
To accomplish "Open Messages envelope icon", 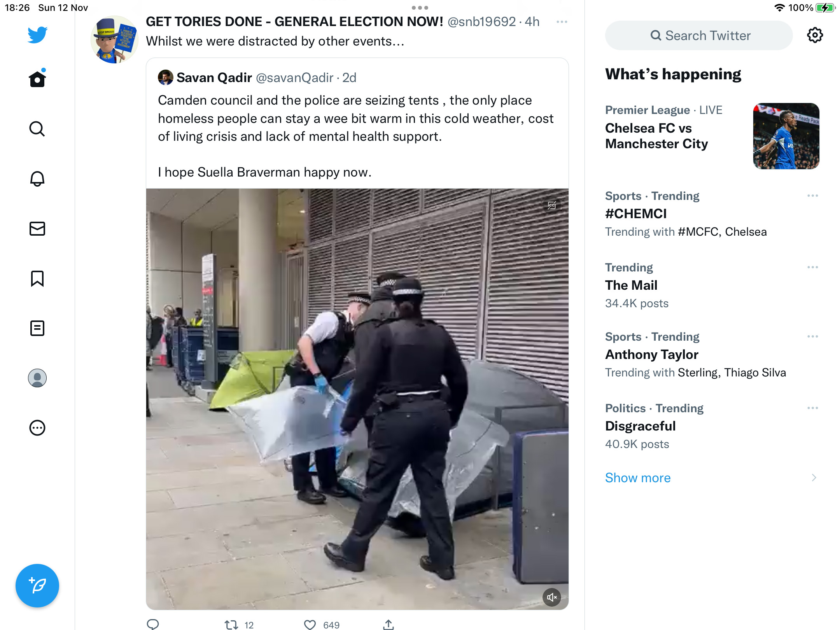I will coord(37,229).
